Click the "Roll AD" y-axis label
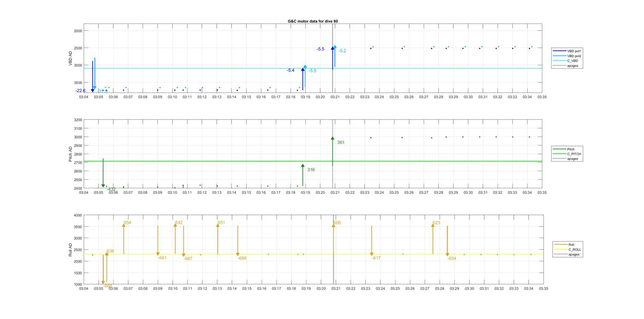 (71, 249)
